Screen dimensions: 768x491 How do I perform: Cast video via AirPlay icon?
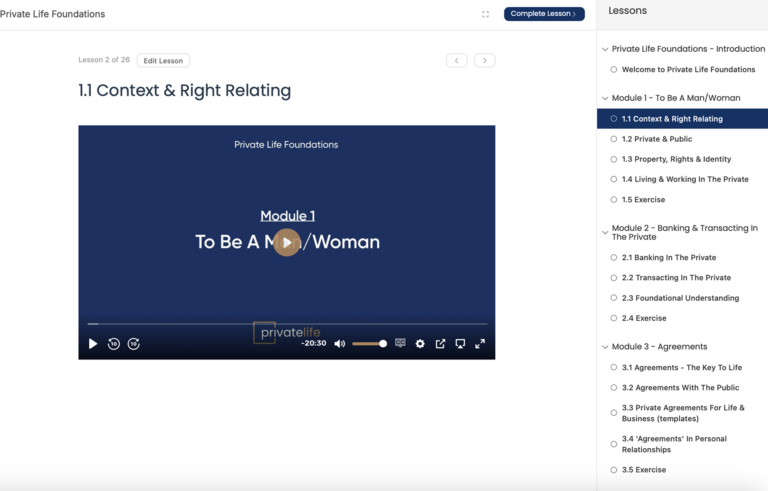click(460, 344)
